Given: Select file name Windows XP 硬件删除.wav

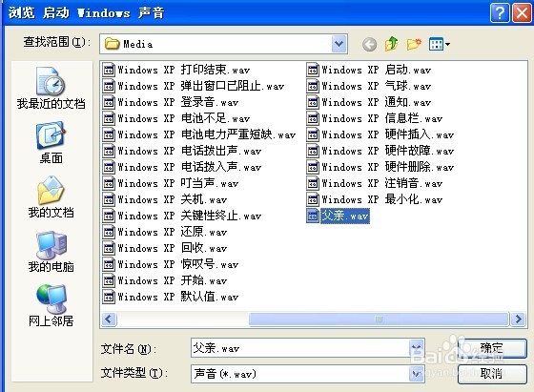Looking at the screenshot, I should [x=388, y=167].
